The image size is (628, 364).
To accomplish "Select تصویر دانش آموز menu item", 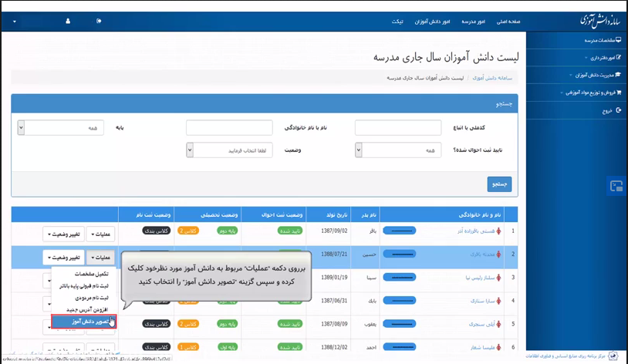I will [x=83, y=322].
